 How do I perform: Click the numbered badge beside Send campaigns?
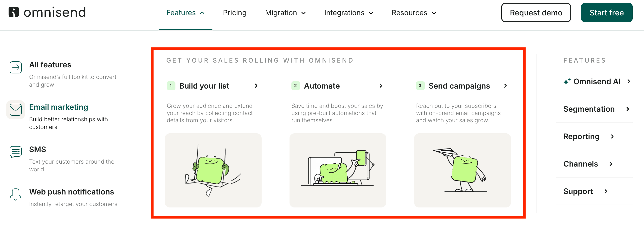click(x=420, y=85)
